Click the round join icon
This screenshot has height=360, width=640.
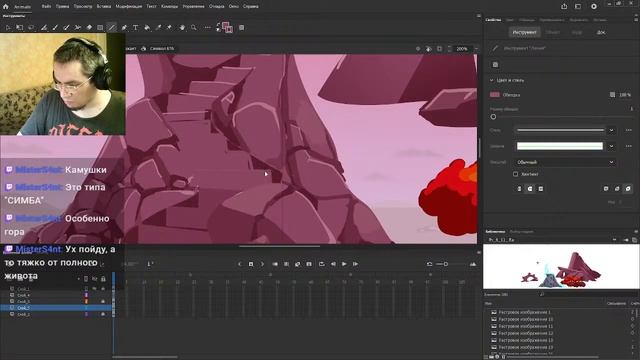pos(617,189)
